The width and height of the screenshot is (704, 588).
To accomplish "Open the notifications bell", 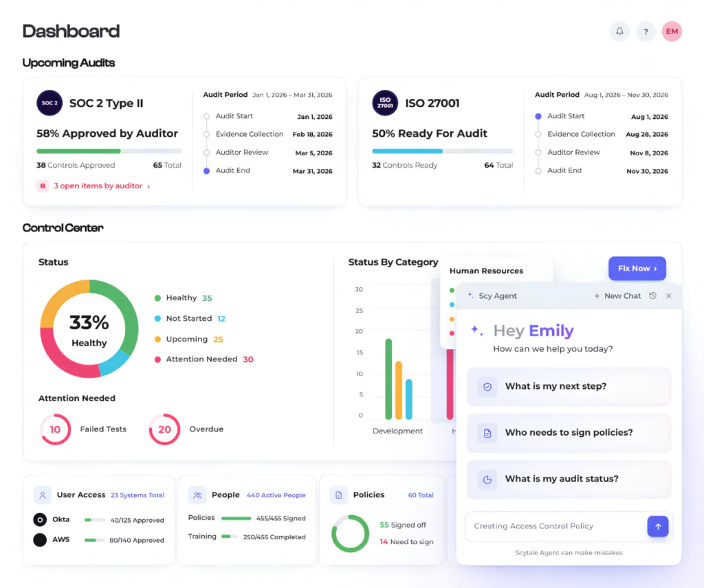I will (x=619, y=32).
